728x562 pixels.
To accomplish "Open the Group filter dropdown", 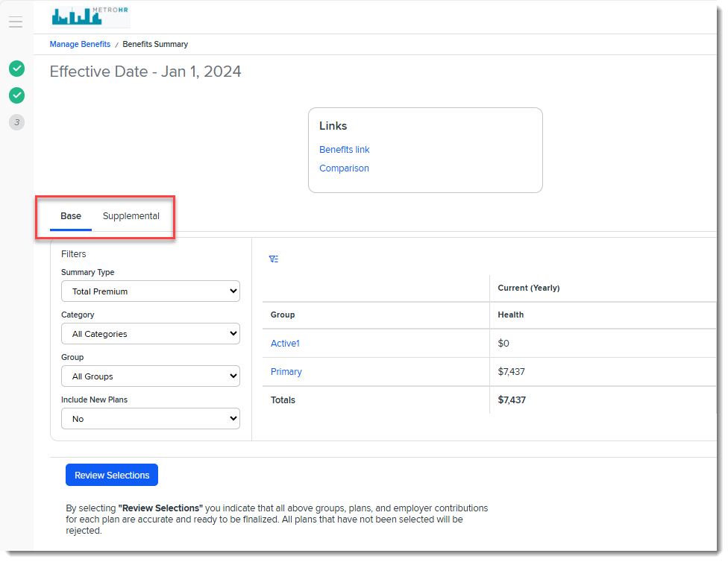I will pos(150,376).
